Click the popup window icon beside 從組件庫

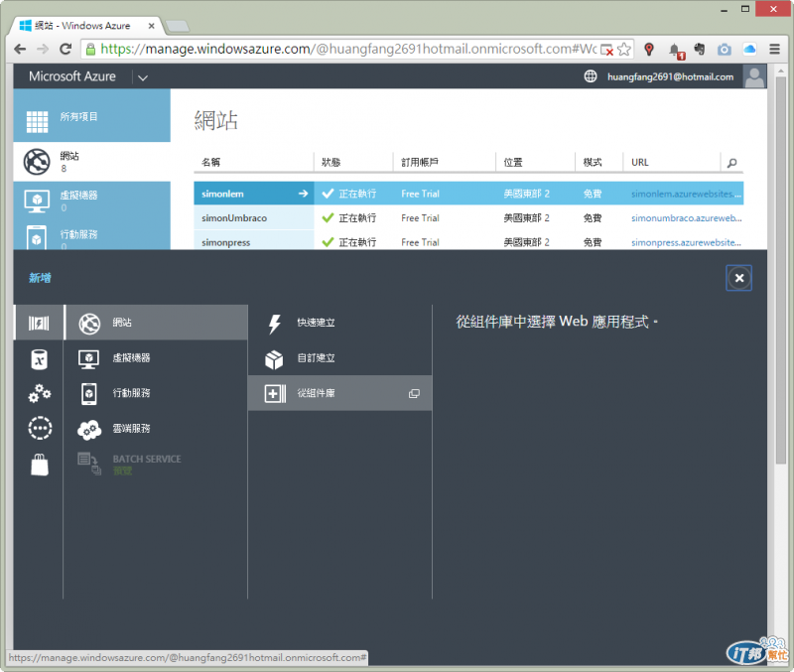[x=414, y=393]
